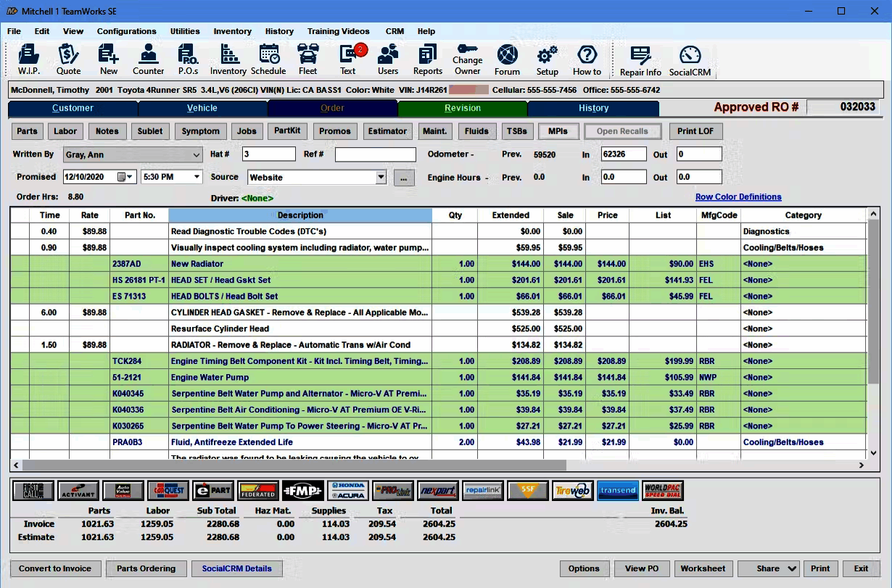The height and width of the screenshot is (588, 892).
Task: Click the Fleet toolbar icon
Action: 308,59
